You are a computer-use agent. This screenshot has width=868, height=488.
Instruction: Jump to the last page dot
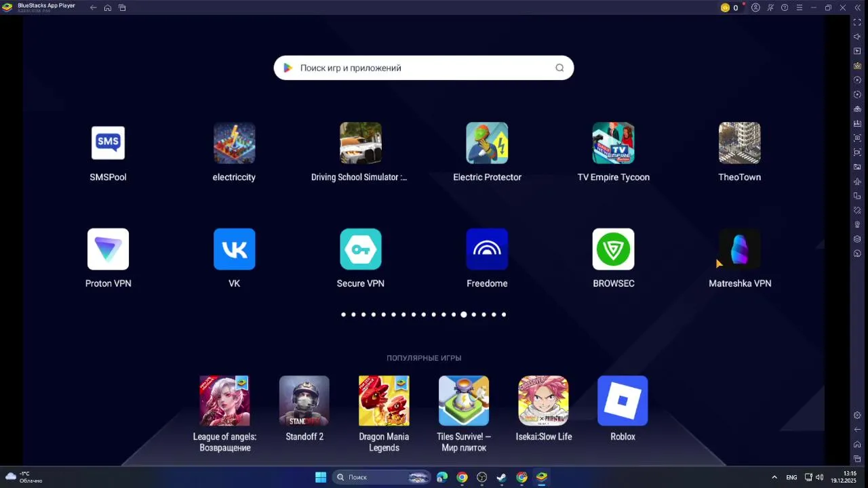tap(504, 314)
